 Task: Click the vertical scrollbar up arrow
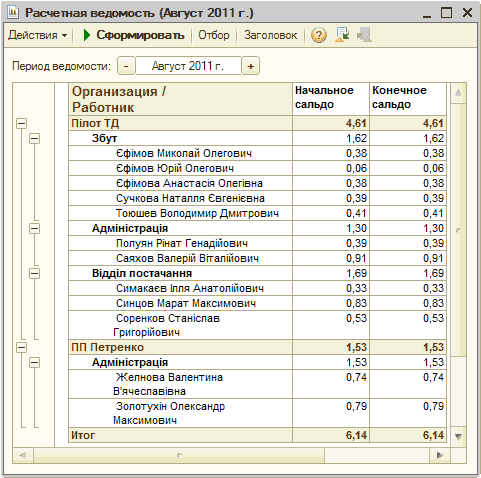[458, 93]
